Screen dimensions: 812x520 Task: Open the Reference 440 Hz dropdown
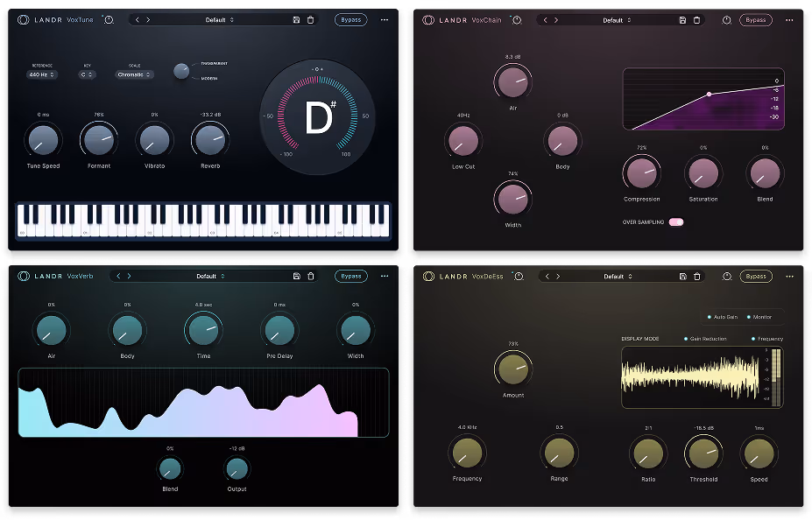(41, 74)
